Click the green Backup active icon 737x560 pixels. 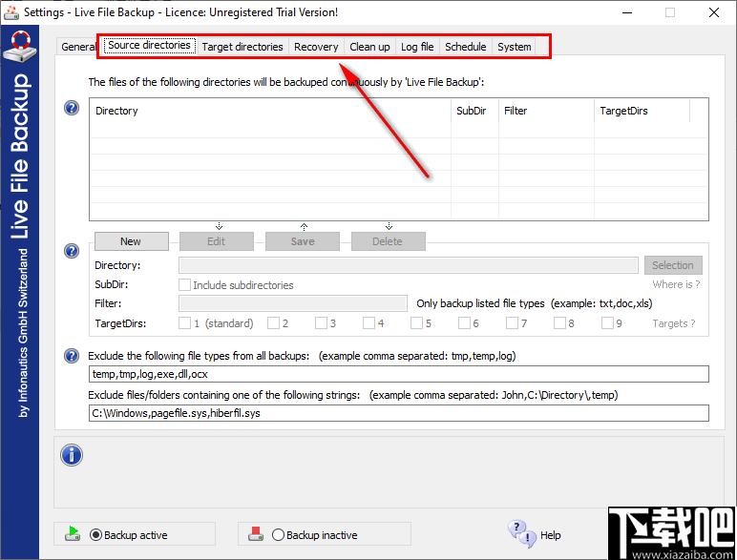coord(73,533)
